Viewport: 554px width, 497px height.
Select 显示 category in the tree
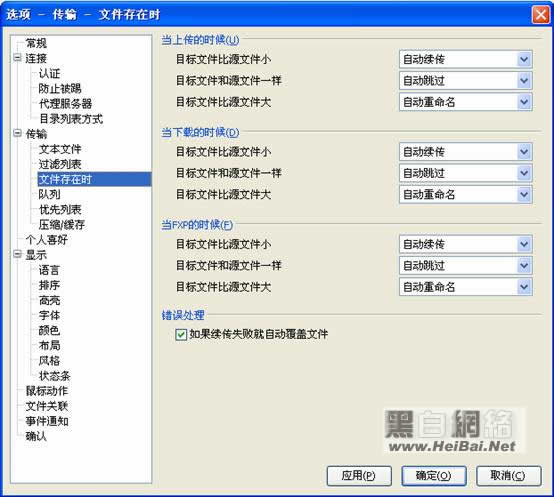(36, 255)
